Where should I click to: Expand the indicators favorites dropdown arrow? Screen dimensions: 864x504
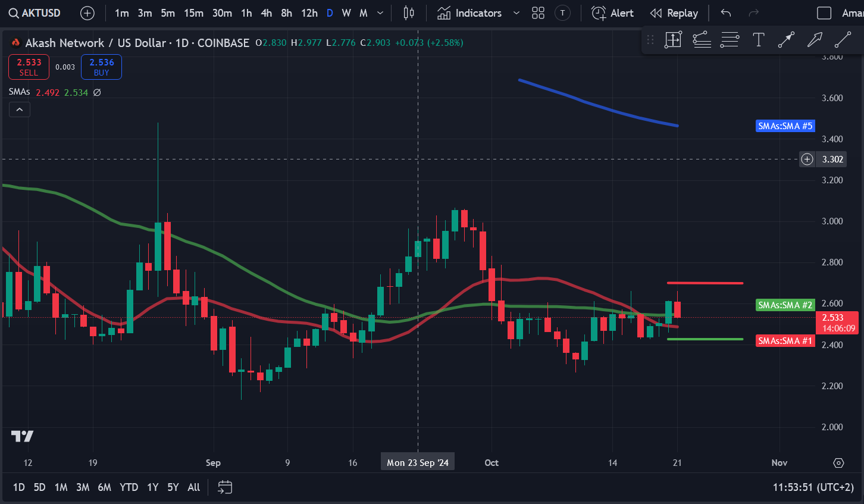[516, 13]
